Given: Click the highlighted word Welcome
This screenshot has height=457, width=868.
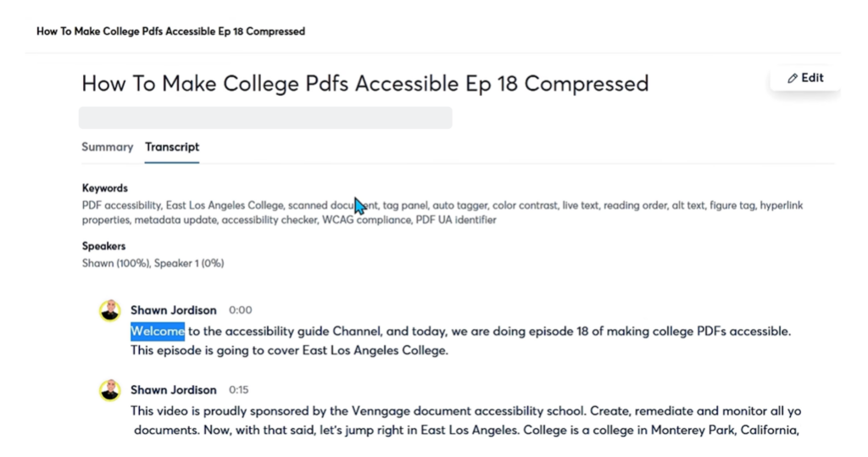Looking at the screenshot, I should click(158, 331).
